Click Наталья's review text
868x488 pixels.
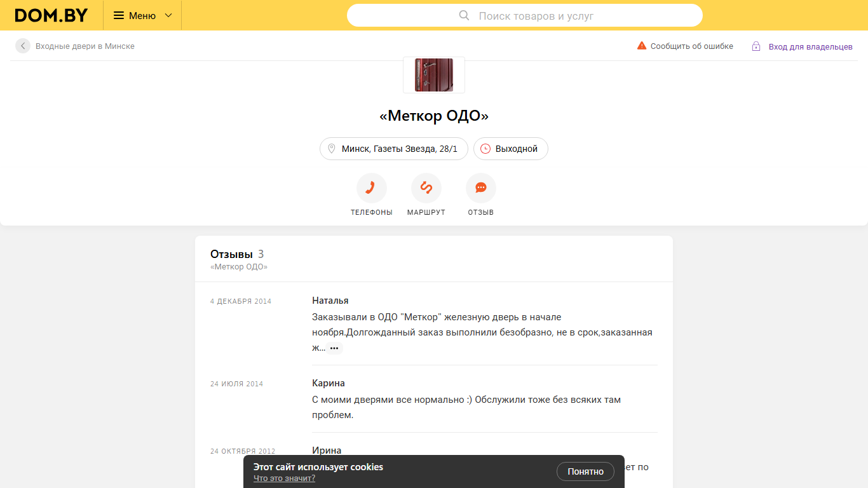pos(482,332)
